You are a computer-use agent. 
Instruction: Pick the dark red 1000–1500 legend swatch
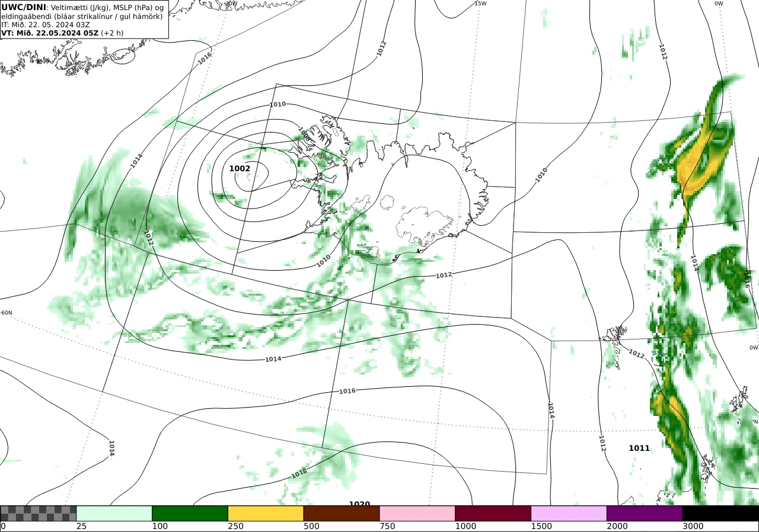[493, 513]
